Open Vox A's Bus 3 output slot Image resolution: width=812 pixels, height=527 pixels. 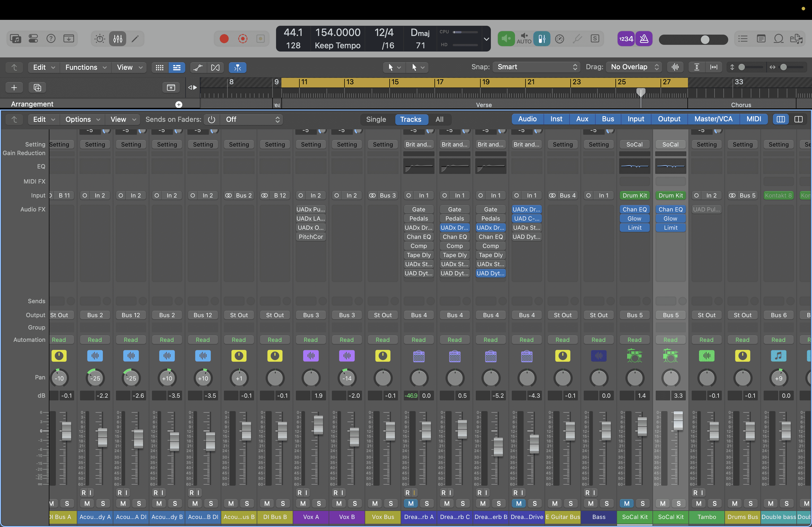(311, 315)
